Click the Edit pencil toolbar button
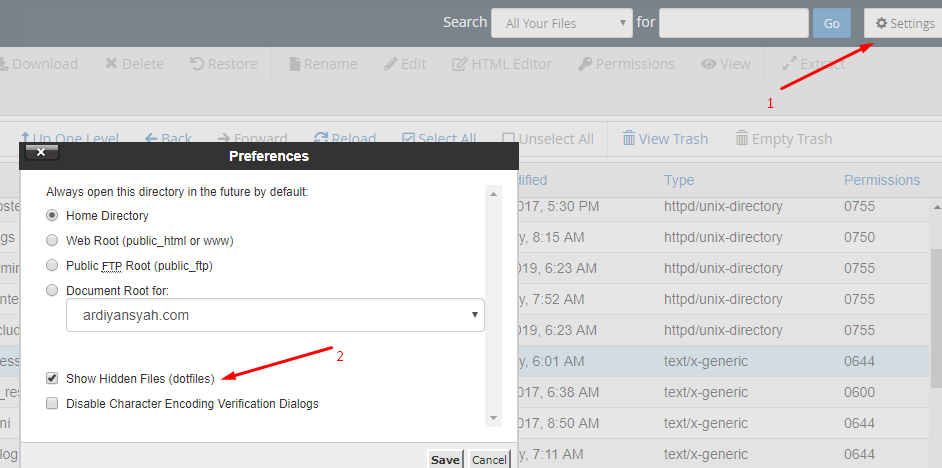 click(x=406, y=64)
